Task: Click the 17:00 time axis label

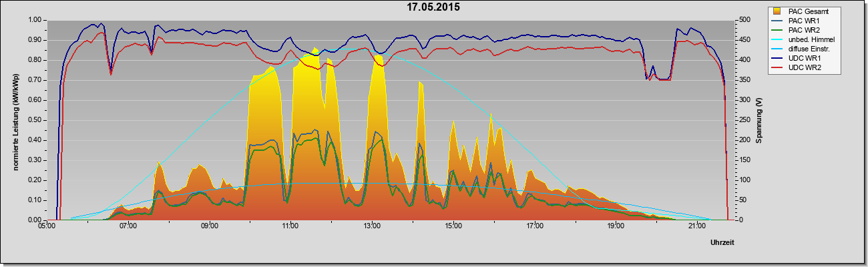Action: (x=534, y=227)
